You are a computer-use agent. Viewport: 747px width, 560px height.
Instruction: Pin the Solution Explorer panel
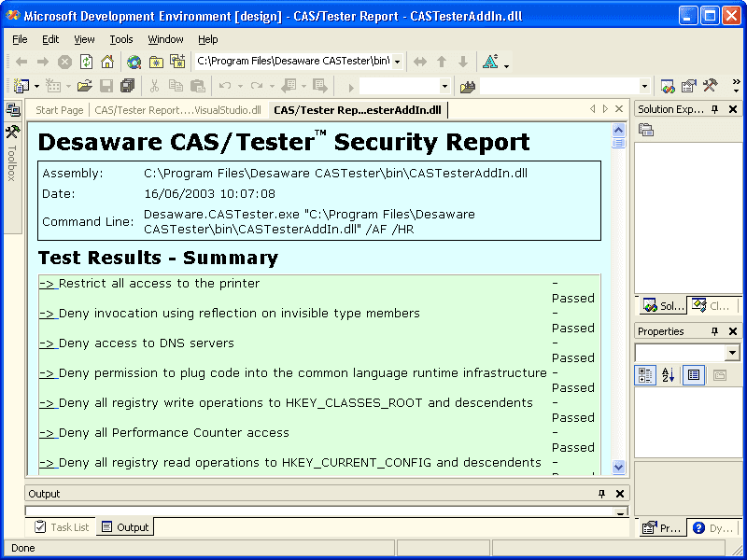[714, 109]
